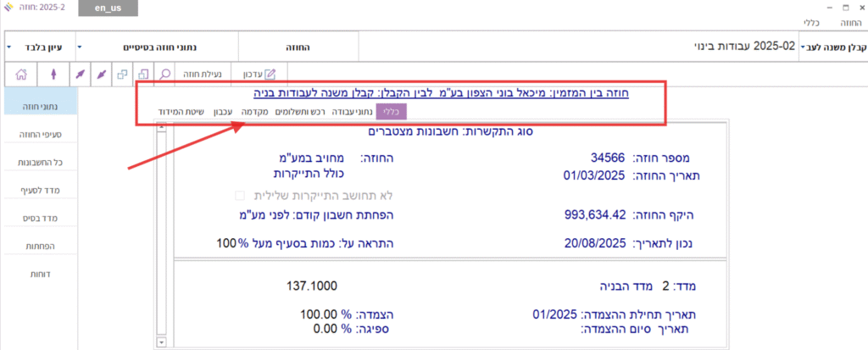Click the home icon in the toolbar
Screen dimensions: 868x350
click(x=22, y=75)
